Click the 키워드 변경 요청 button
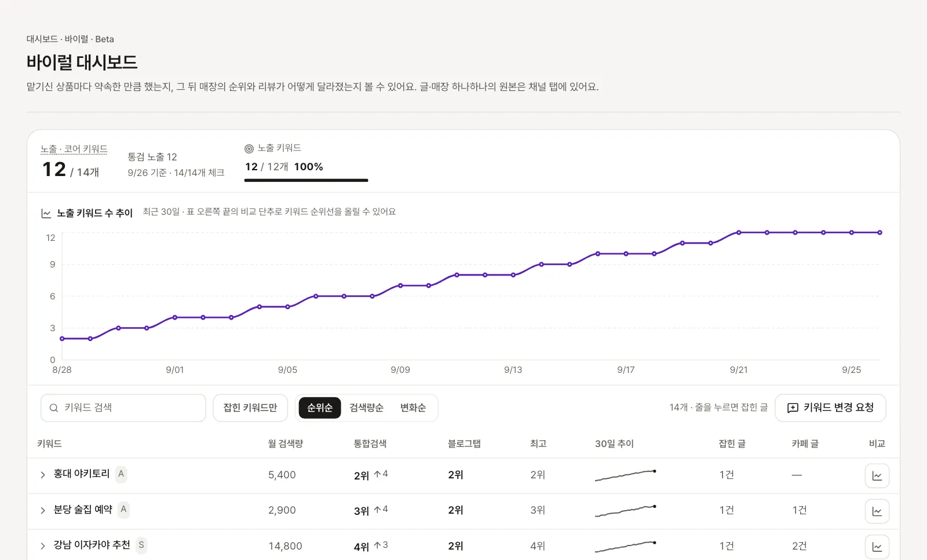Screen dimensions: 927x560 [830, 408]
